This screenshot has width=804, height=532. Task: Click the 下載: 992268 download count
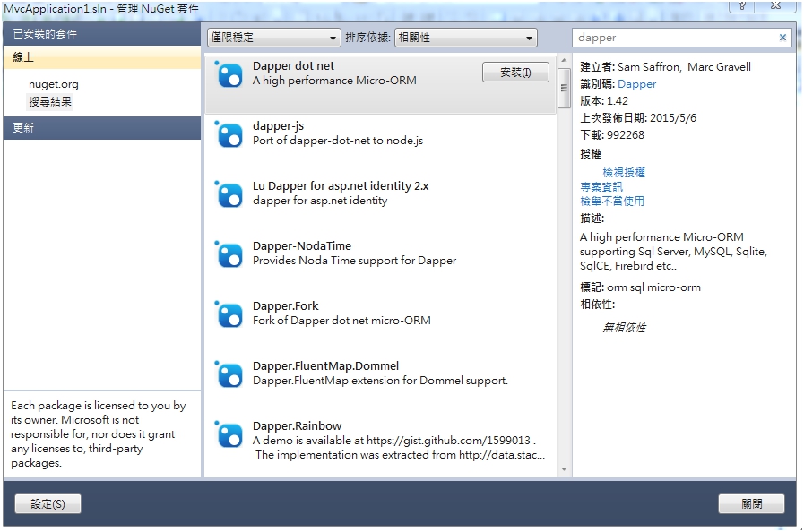pyautogui.click(x=612, y=135)
